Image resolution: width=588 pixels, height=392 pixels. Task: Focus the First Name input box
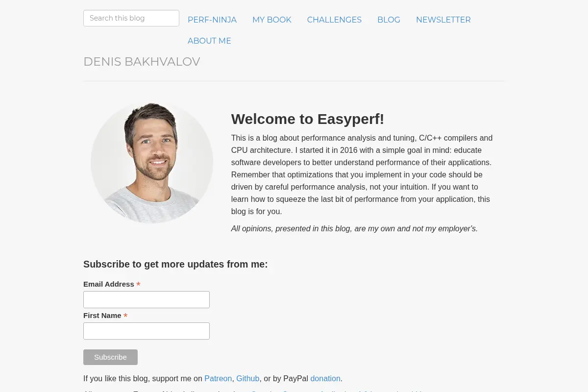147,331
